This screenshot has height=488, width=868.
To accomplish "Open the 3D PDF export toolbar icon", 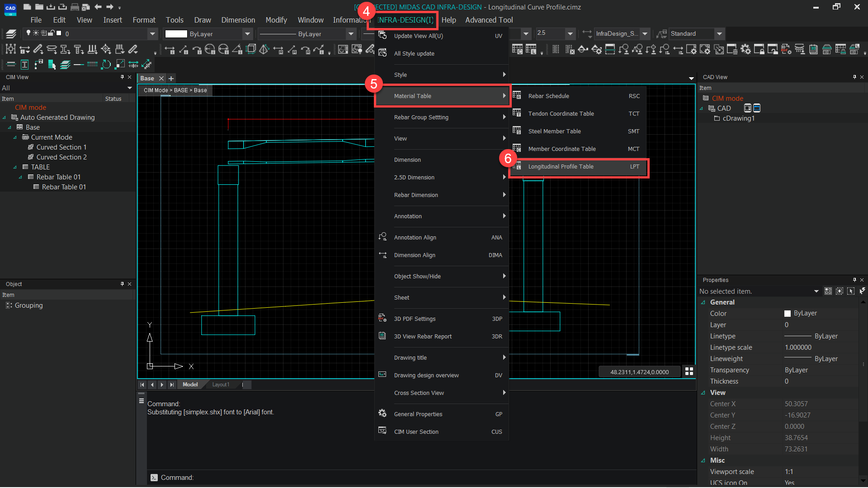I will click(x=785, y=50).
